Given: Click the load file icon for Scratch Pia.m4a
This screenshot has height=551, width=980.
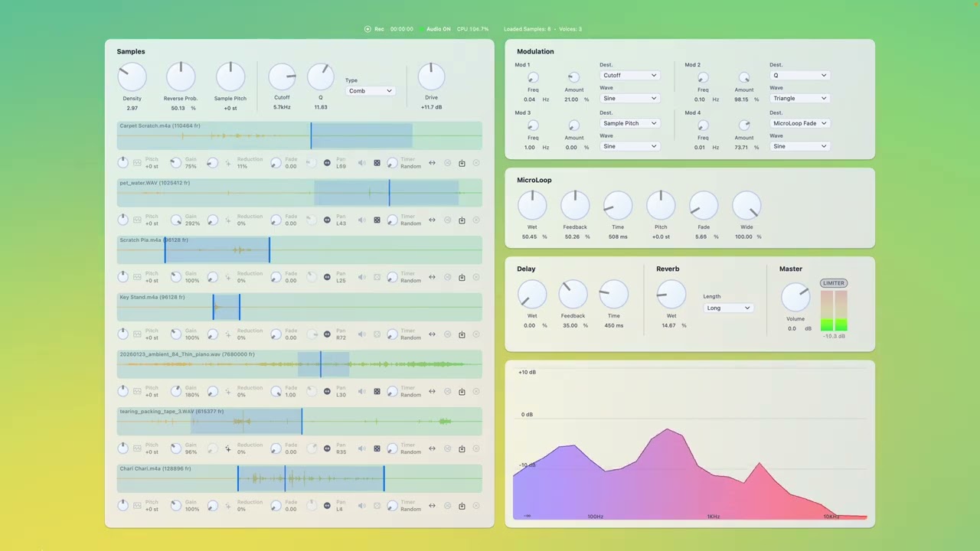Looking at the screenshot, I should 462,277.
